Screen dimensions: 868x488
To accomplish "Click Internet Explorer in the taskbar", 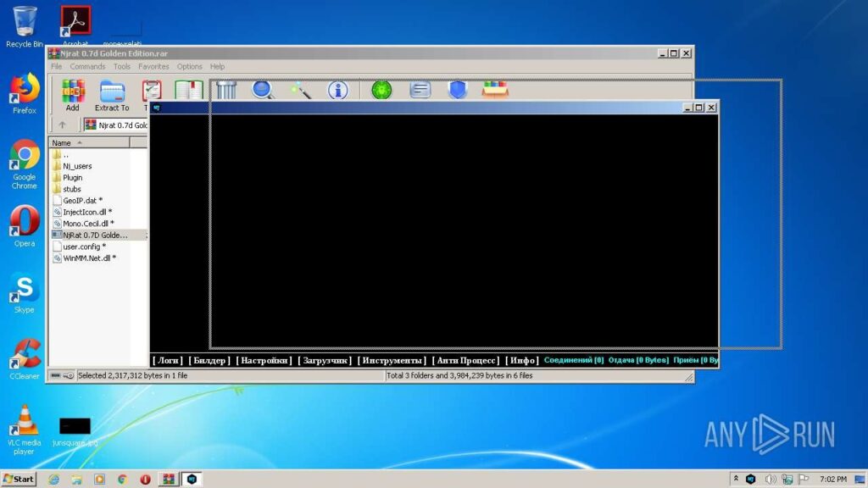I will tap(53, 480).
